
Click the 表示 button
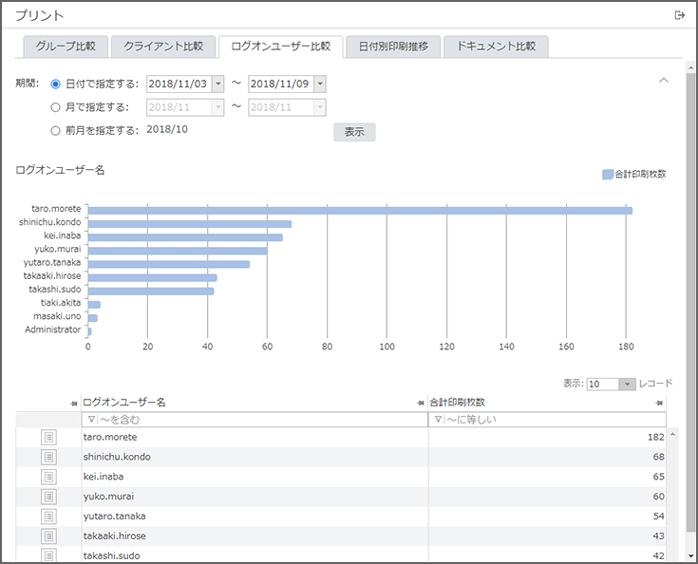pyautogui.click(x=354, y=132)
